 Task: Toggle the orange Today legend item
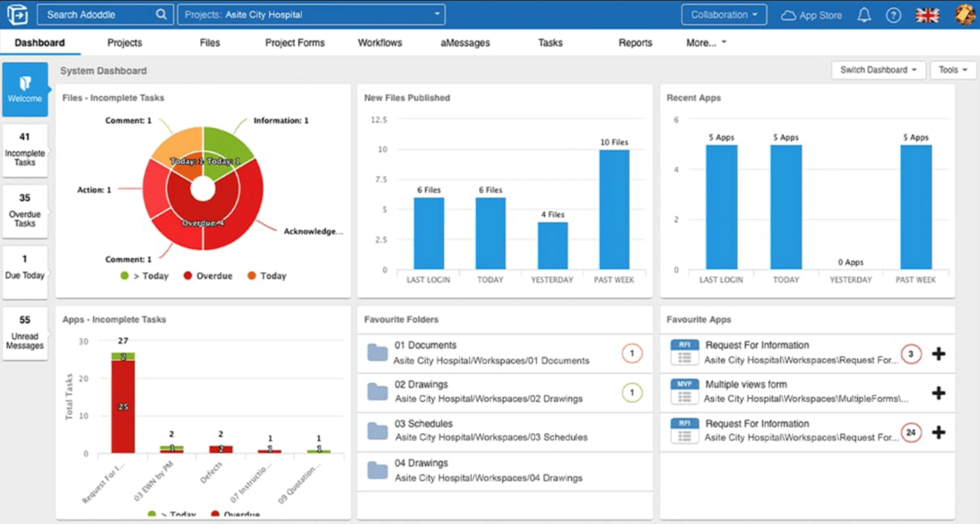click(266, 276)
